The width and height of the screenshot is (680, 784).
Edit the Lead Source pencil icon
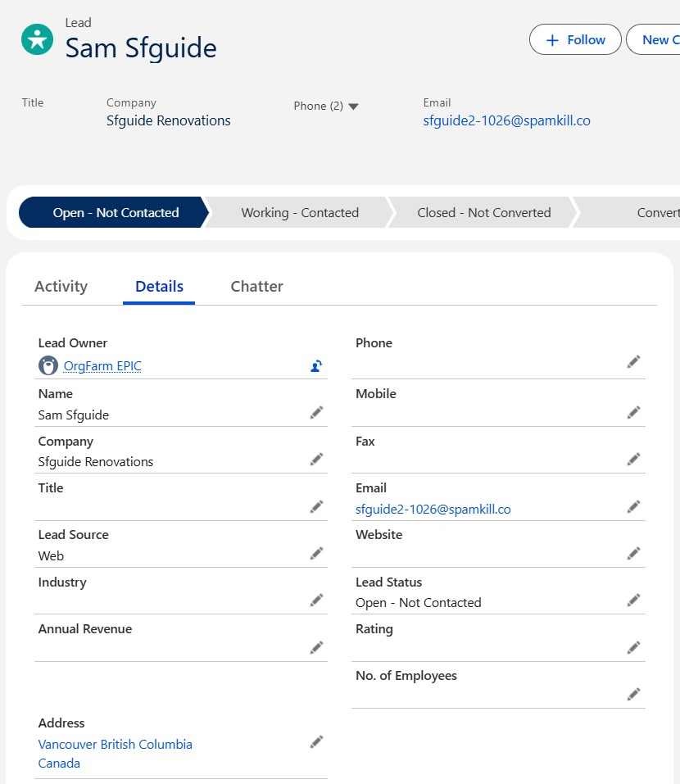(316, 553)
